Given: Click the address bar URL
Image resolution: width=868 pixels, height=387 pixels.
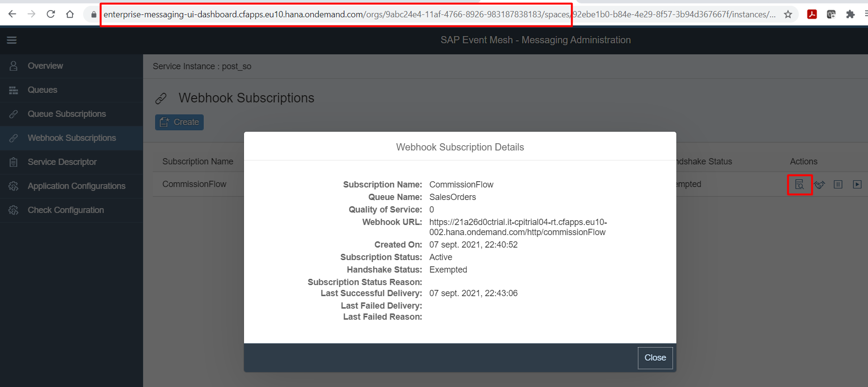Looking at the screenshot, I should (440, 14).
